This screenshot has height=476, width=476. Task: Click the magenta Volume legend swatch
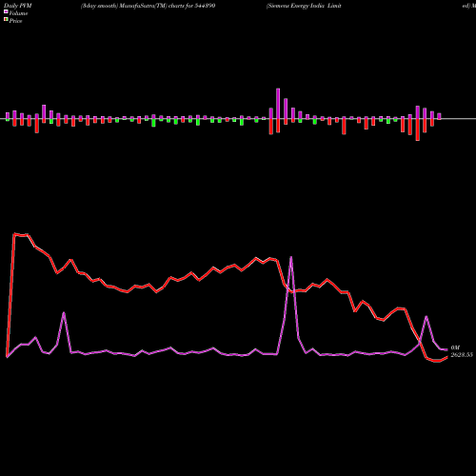point(6,11)
